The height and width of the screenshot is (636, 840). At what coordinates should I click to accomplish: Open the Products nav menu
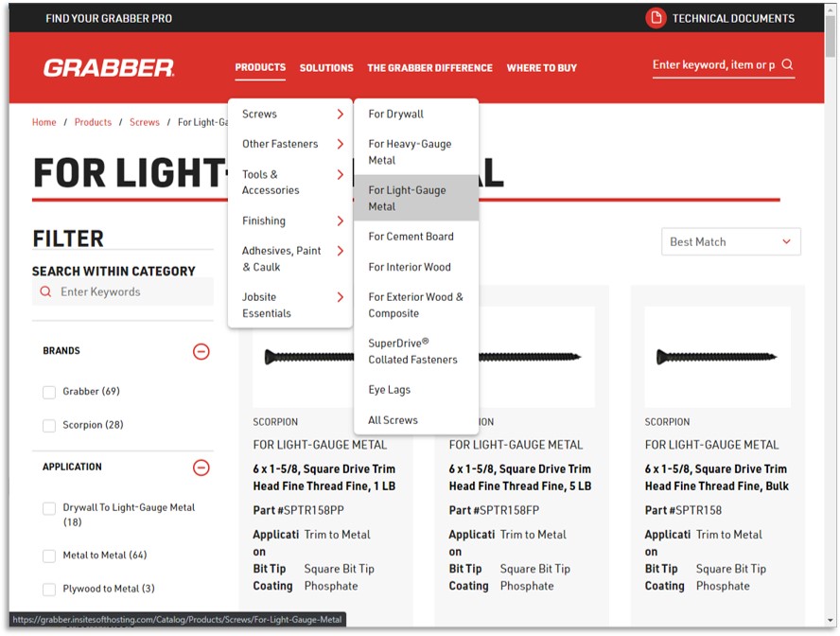pyautogui.click(x=260, y=67)
